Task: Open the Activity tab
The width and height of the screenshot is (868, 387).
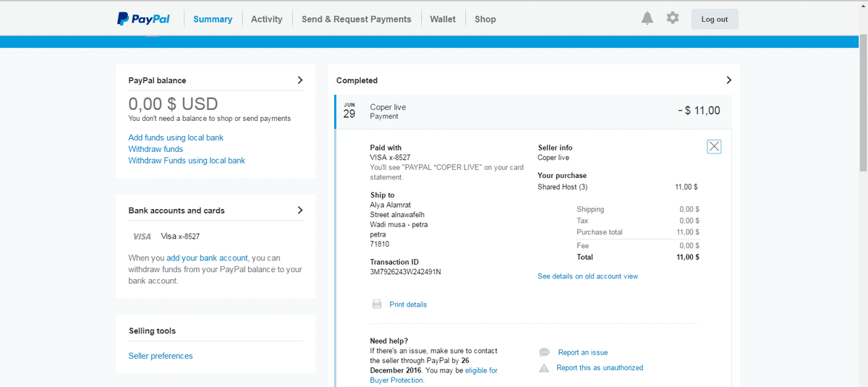Action: tap(266, 20)
